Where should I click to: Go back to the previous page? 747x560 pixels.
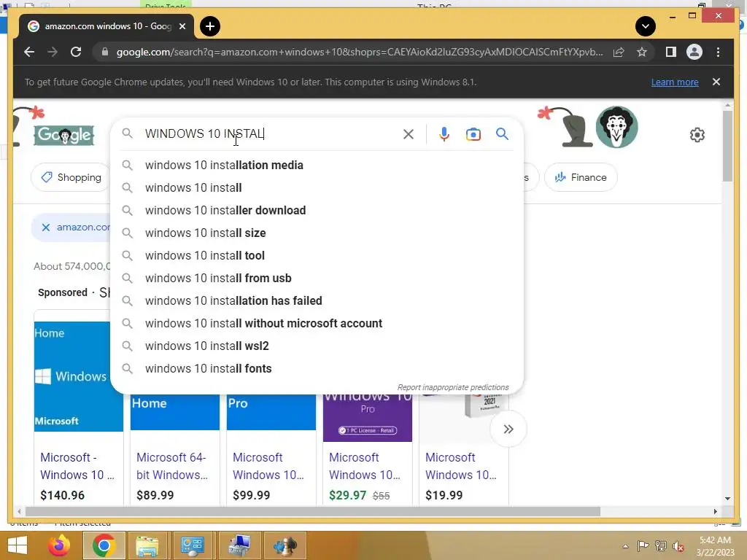[x=29, y=52]
